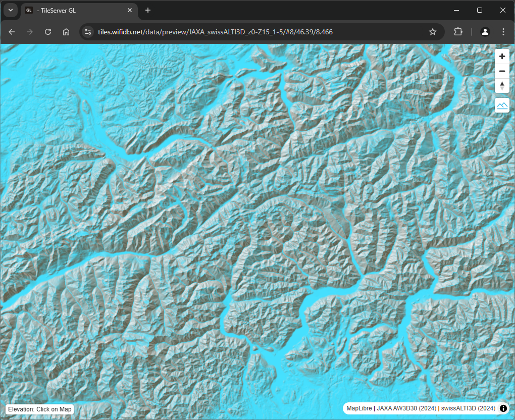Expand the tab search dropdown arrow
This screenshot has width=515, height=420.
click(x=11, y=10)
